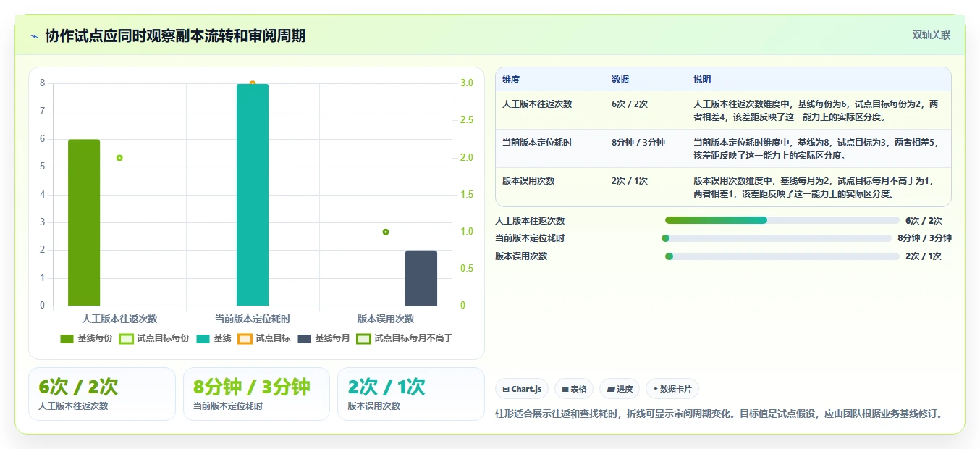
Task: Click the description starting 人工版本往返次数维度中
Action: point(816,110)
